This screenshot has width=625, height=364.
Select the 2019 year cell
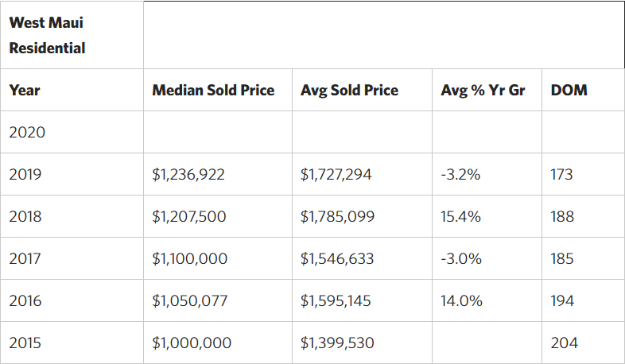point(27,174)
